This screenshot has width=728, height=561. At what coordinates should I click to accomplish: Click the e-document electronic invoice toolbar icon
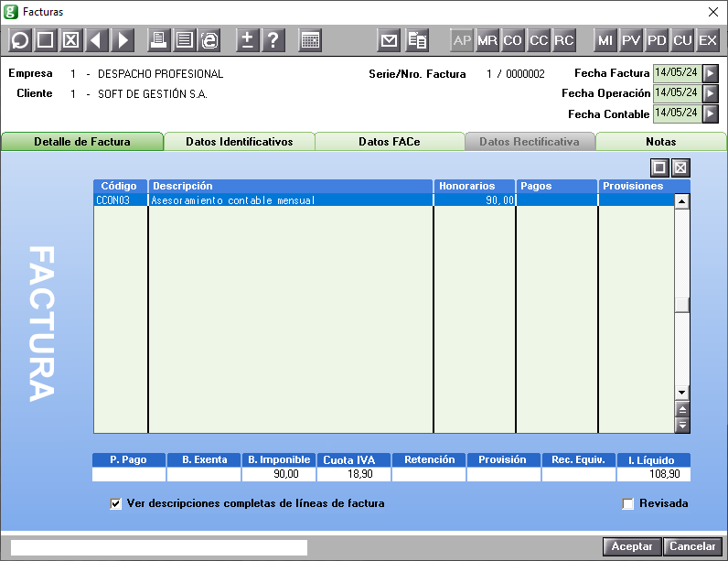[209, 40]
